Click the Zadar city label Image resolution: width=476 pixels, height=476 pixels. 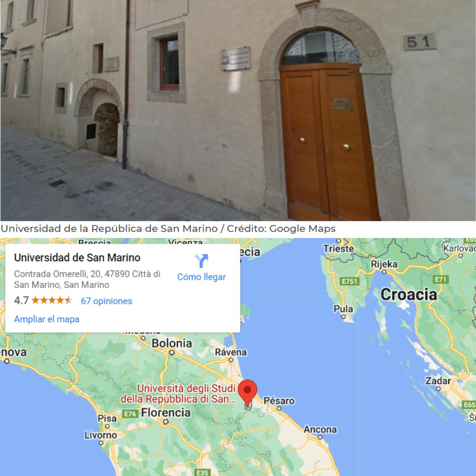(438, 381)
